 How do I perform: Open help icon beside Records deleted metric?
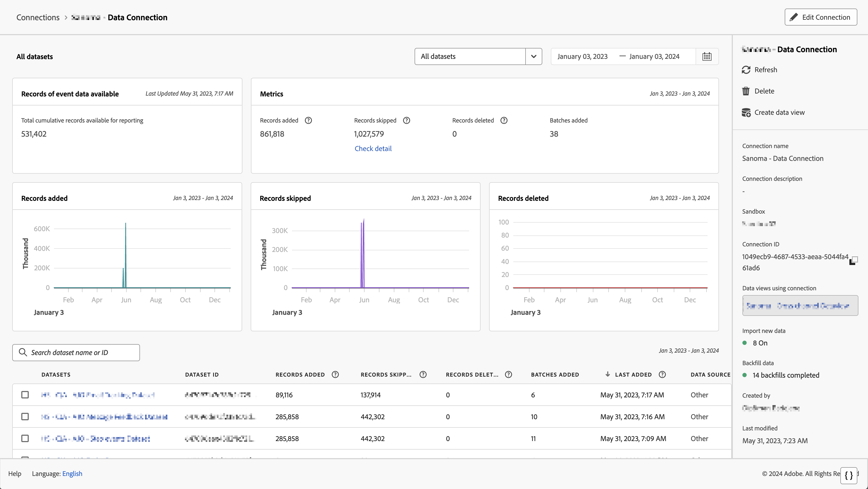pyautogui.click(x=504, y=120)
